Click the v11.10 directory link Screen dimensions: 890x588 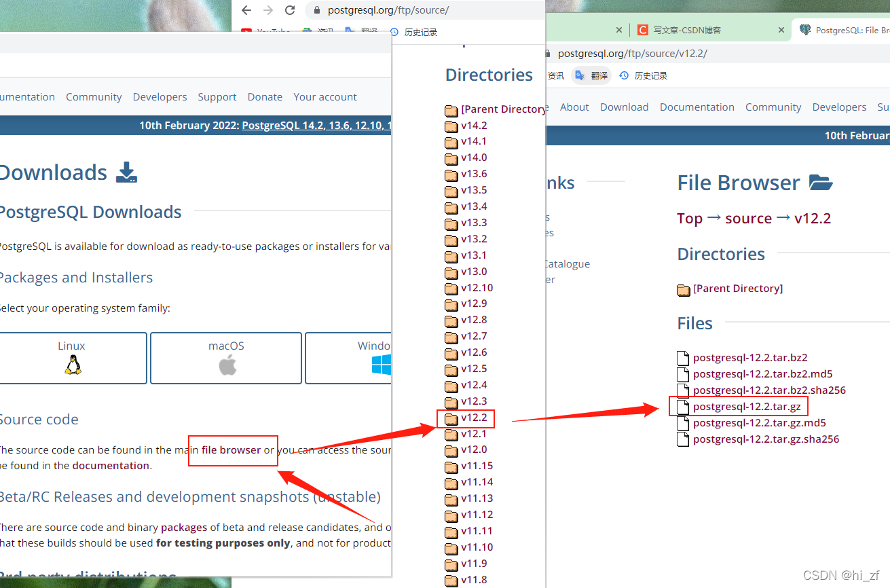pos(477,547)
